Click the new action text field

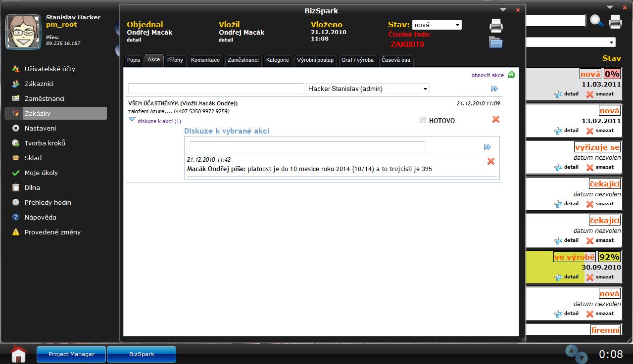pyautogui.click(x=216, y=89)
